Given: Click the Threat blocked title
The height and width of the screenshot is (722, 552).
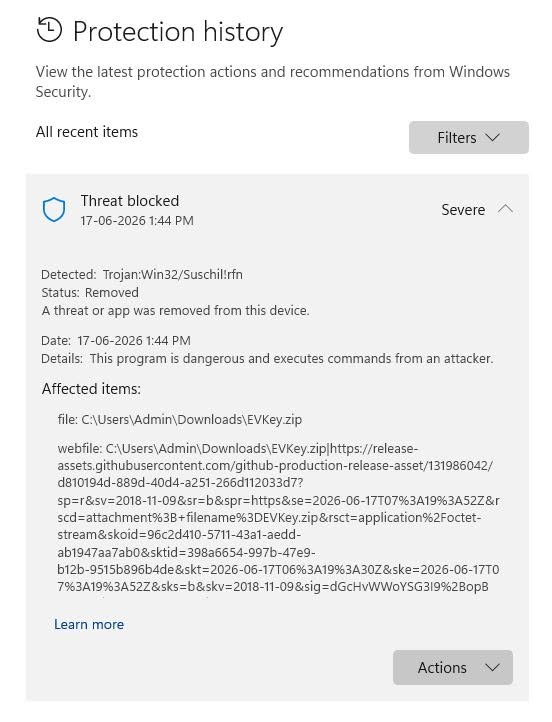Looking at the screenshot, I should (x=130, y=201).
